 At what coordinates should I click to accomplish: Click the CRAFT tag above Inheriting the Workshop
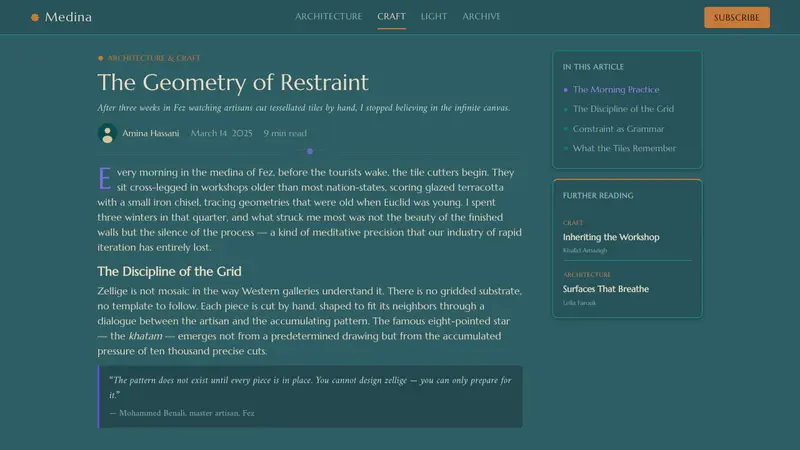tap(572, 223)
